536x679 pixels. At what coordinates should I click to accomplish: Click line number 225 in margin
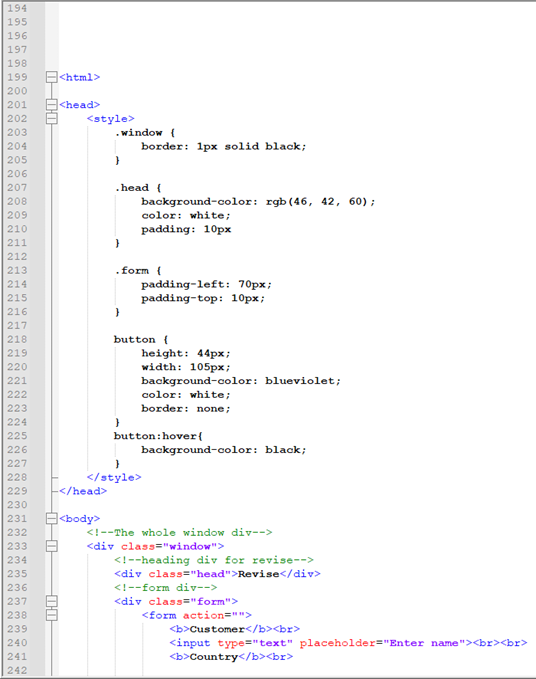pos(17,436)
